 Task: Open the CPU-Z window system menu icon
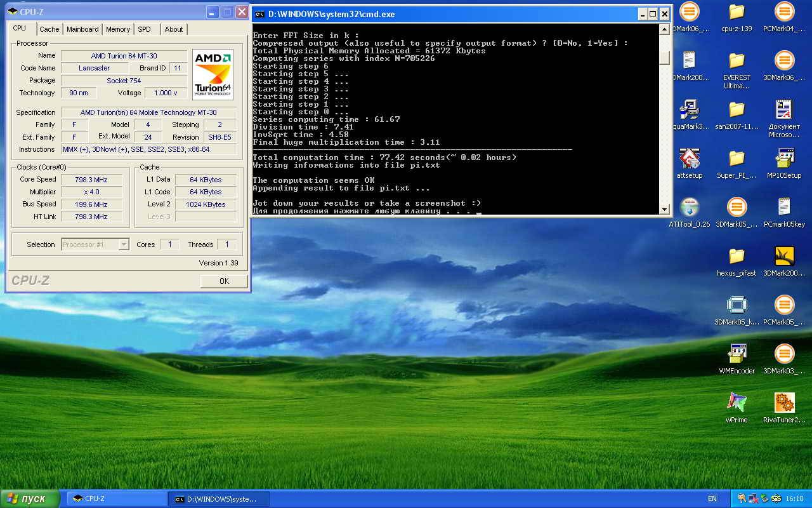pos(13,11)
